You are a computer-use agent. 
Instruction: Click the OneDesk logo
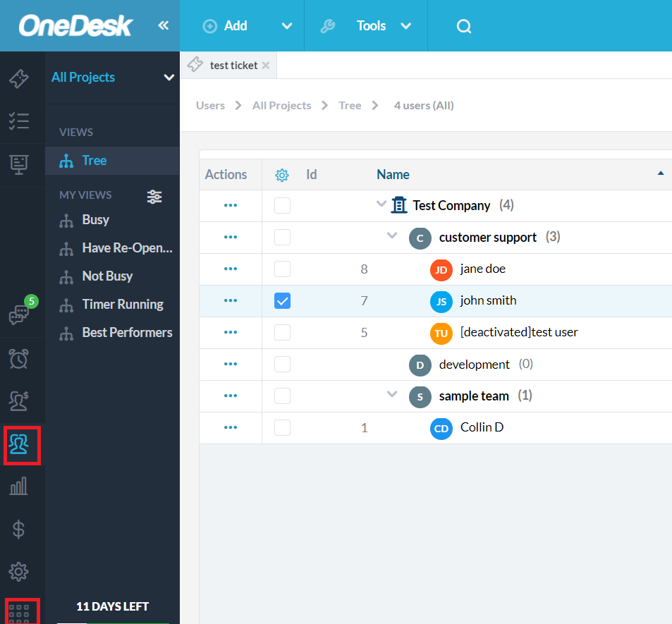(x=76, y=25)
